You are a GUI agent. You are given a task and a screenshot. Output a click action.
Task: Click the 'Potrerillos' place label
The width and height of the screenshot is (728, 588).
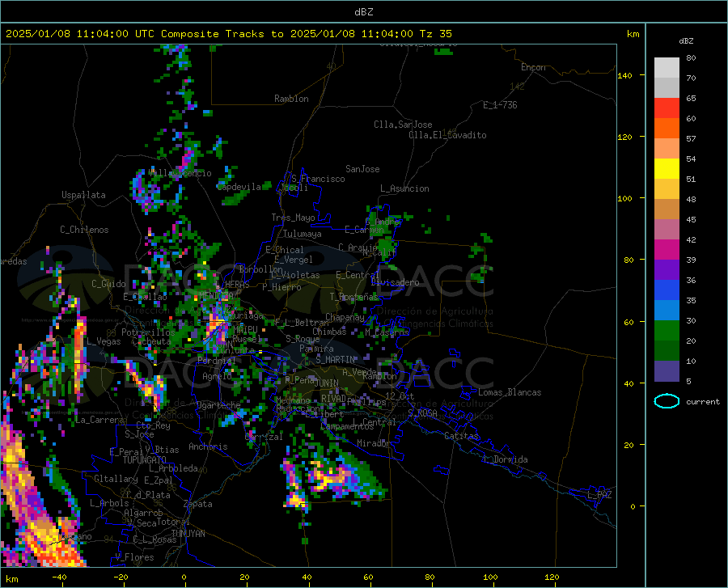pyautogui.click(x=148, y=332)
